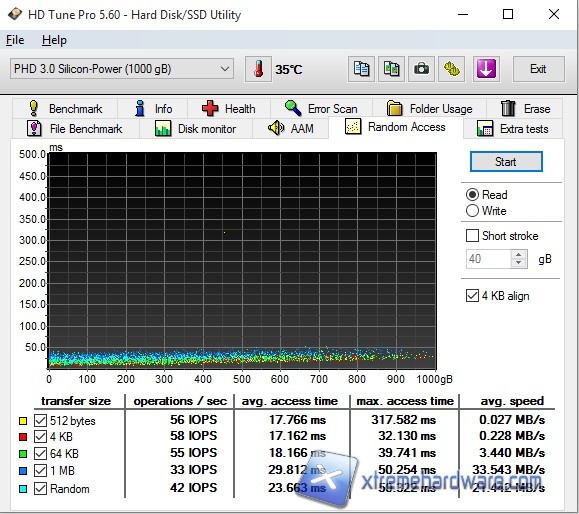Toggle the 1 MB checkbox
The height and width of the screenshot is (514, 579).
click(40, 470)
